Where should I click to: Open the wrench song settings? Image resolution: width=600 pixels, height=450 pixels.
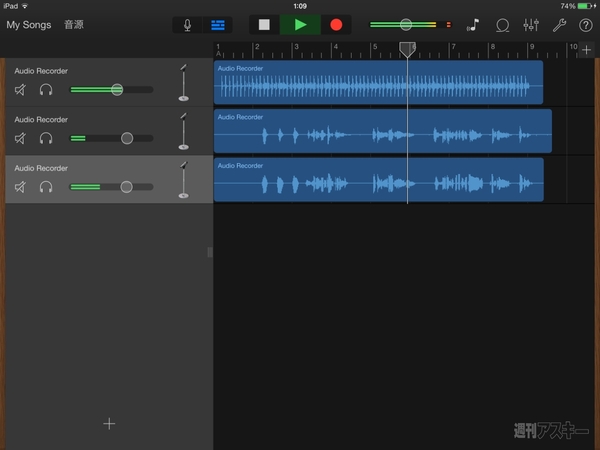coord(559,25)
